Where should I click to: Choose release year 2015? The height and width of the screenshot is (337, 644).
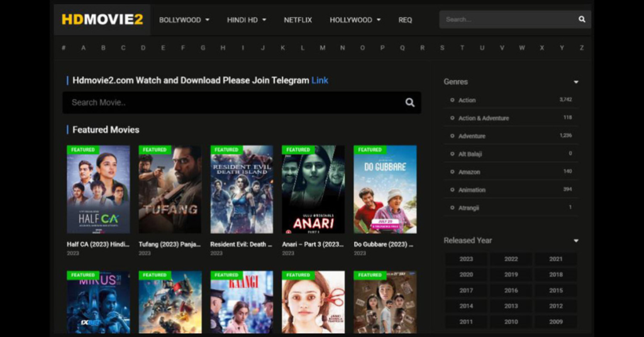556,290
